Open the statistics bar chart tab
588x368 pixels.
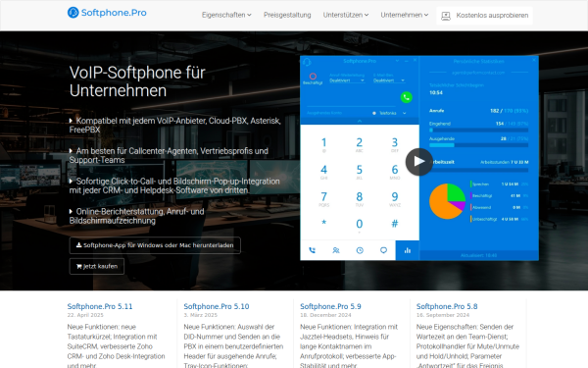click(408, 250)
